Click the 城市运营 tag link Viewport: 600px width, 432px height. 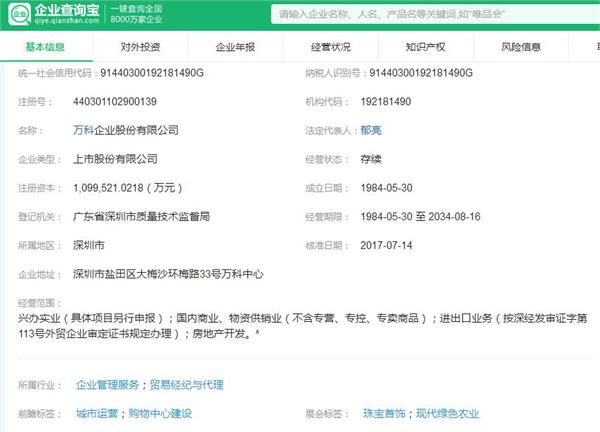click(x=97, y=414)
